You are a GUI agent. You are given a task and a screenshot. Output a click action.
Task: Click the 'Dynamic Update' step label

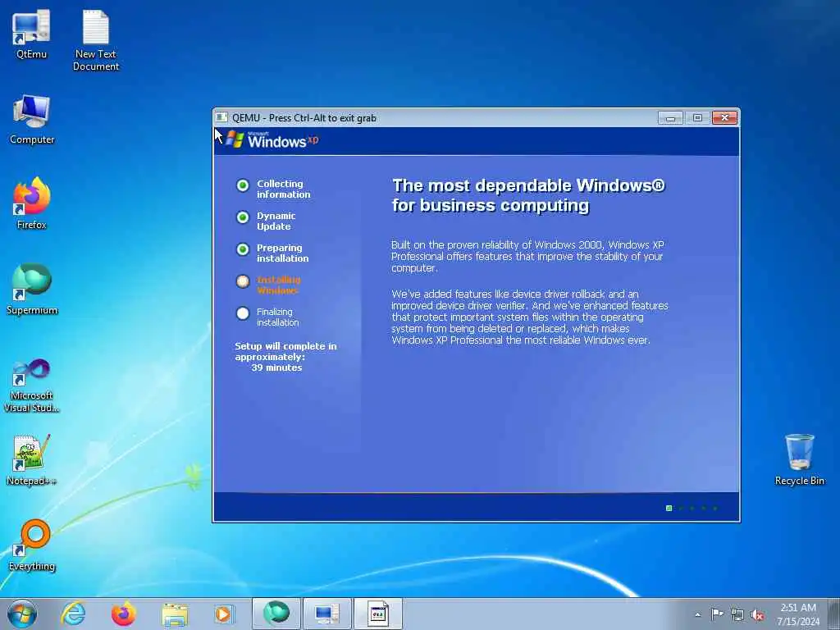(276, 221)
